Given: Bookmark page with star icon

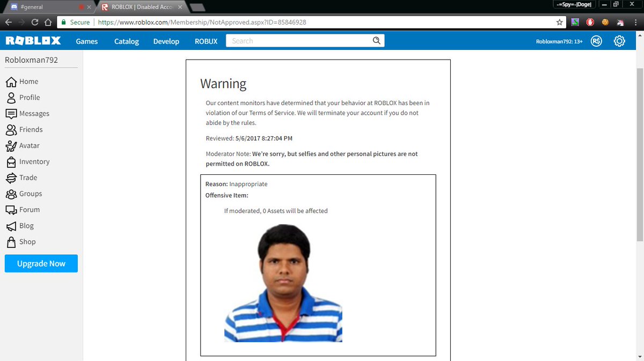Looking at the screenshot, I should click(560, 23).
